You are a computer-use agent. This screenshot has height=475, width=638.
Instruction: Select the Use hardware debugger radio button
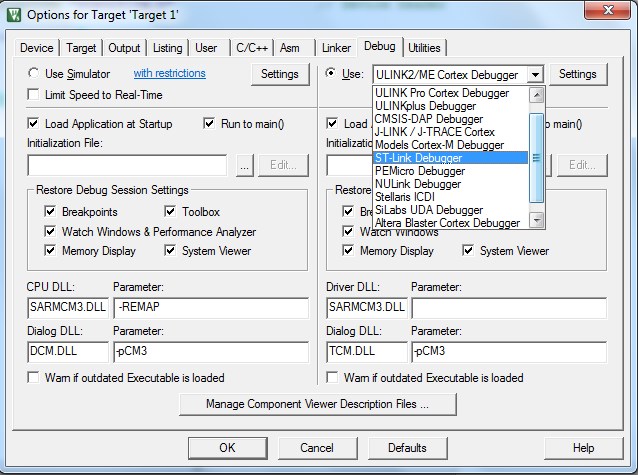(x=331, y=73)
